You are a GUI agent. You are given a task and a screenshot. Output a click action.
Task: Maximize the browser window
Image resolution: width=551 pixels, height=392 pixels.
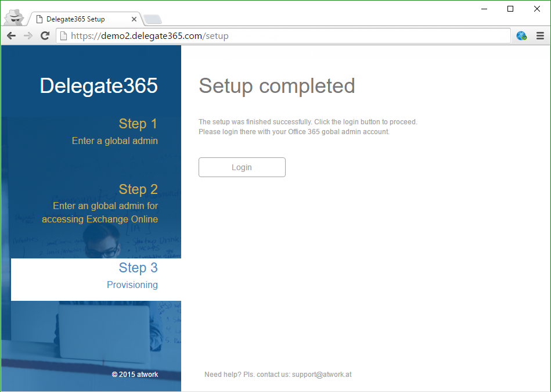510,9
